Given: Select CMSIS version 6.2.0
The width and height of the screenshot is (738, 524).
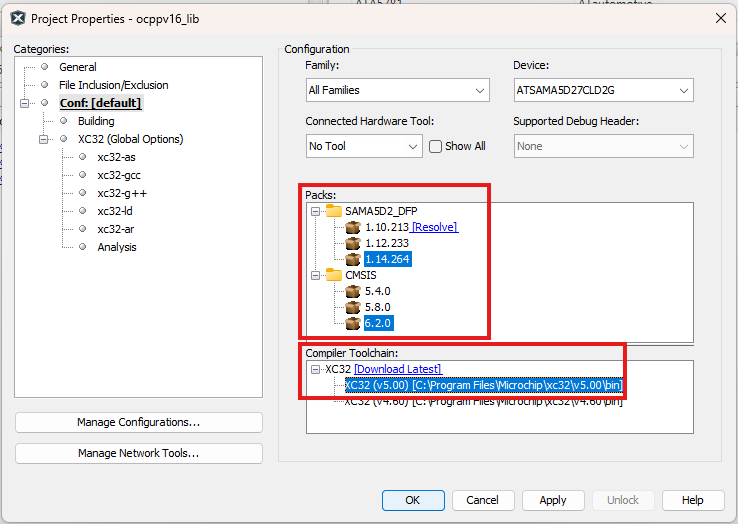Looking at the screenshot, I should pyautogui.click(x=378, y=323).
